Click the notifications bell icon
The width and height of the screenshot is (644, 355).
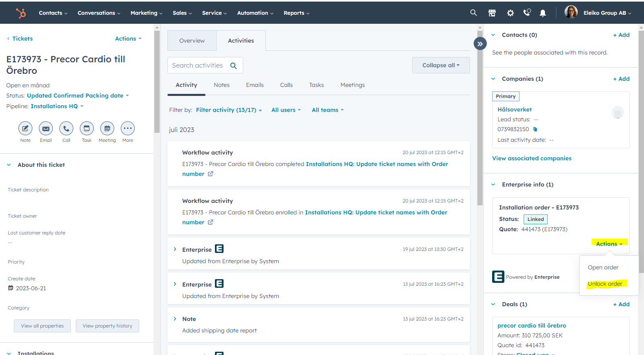click(x=543, y=13)
